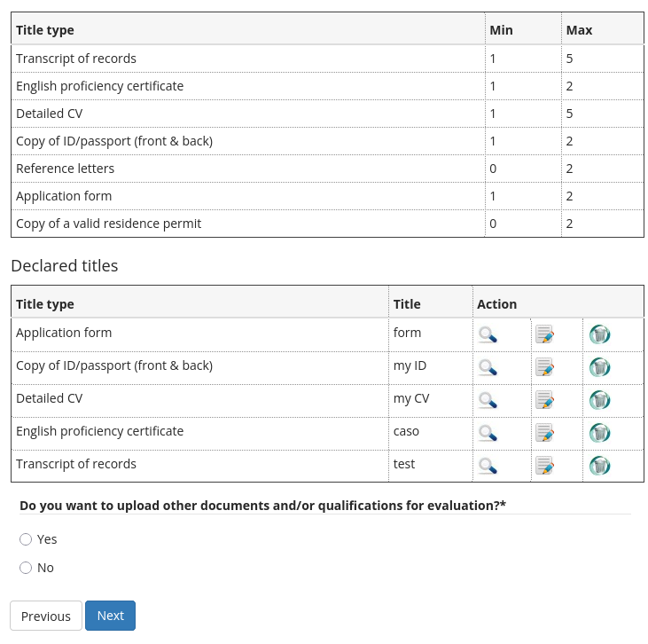
Task: Edit the Detailed CV entry
Action: [545, 400]
